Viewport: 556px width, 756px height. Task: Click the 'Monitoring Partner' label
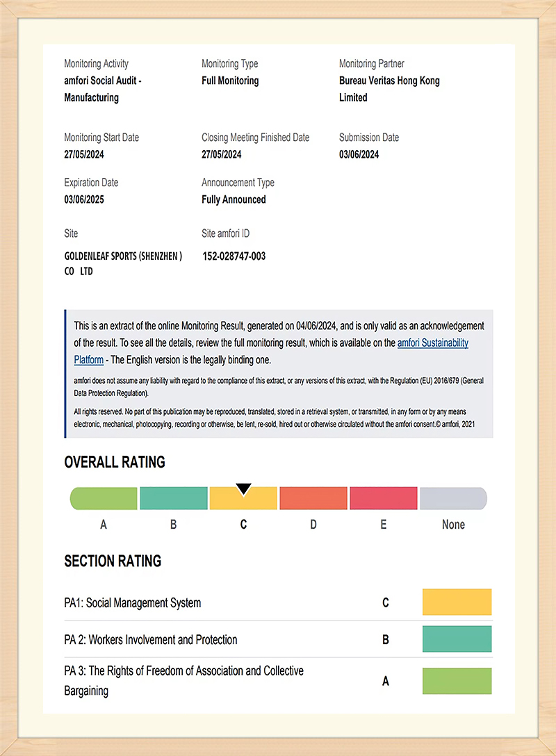tap(371, 64)
